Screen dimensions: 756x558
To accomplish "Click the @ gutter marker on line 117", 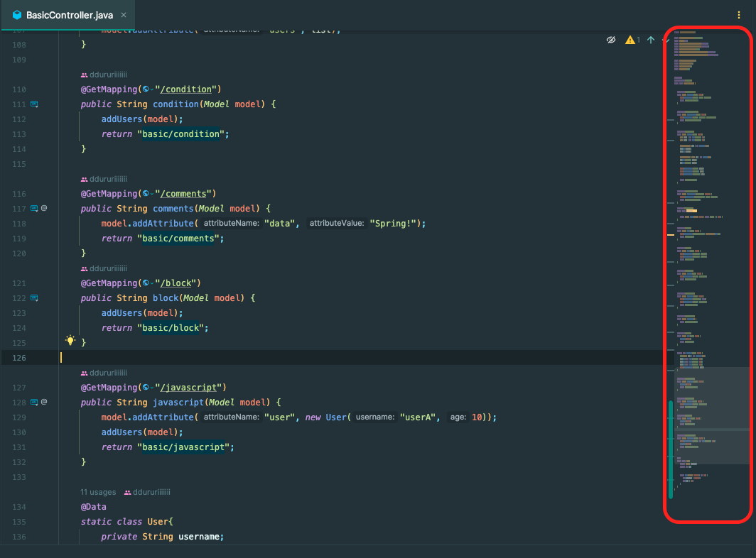I will coord(44,208).
